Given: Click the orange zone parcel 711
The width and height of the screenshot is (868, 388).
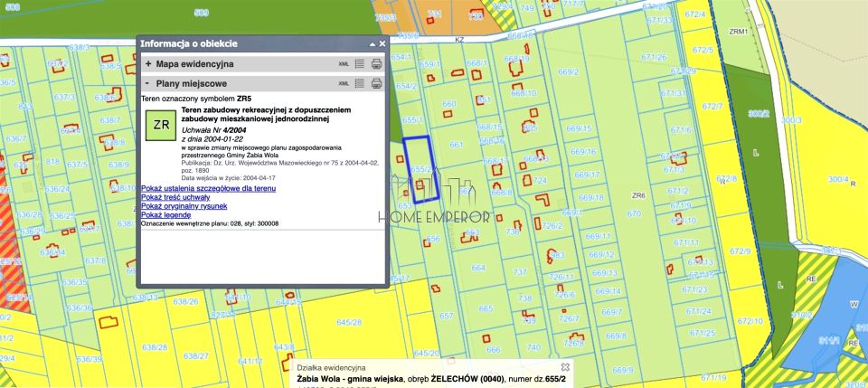Looking at the screenshot, I should [x=436, y=15].
